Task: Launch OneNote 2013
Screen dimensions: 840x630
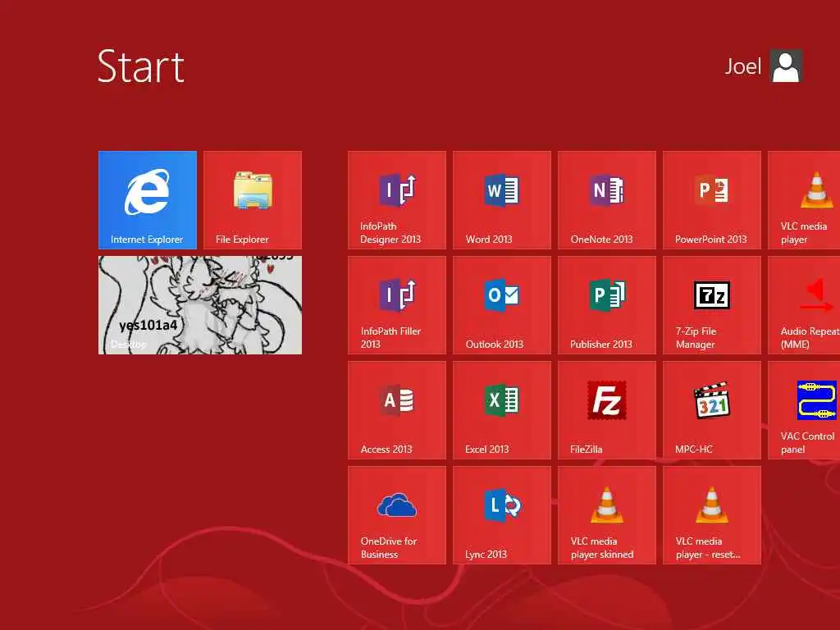Action: pyautogui.click(x=606, y=200)
